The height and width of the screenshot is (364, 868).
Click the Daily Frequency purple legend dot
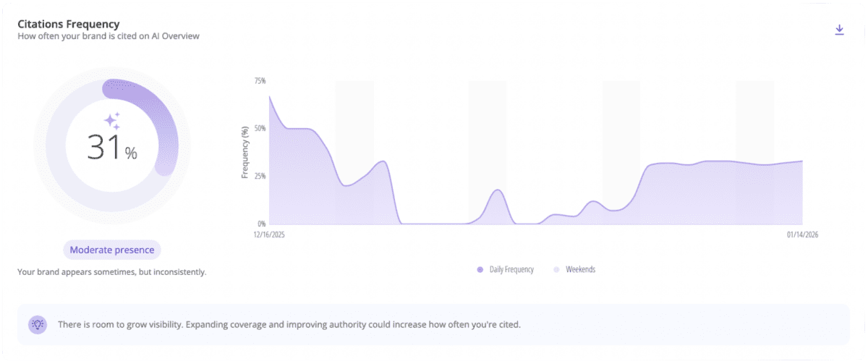[x=480, y=269]
